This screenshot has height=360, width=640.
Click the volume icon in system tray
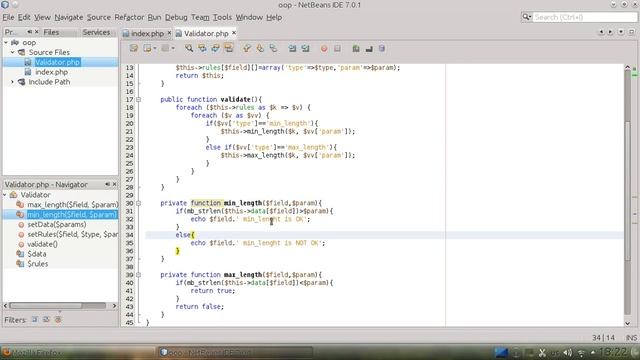pos(568,353)
